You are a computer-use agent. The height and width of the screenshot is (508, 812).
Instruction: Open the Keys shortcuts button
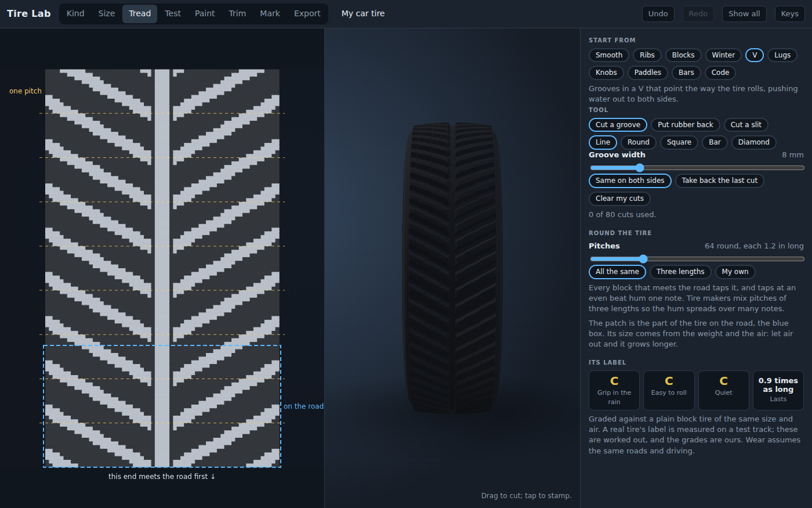click(789, 14)
